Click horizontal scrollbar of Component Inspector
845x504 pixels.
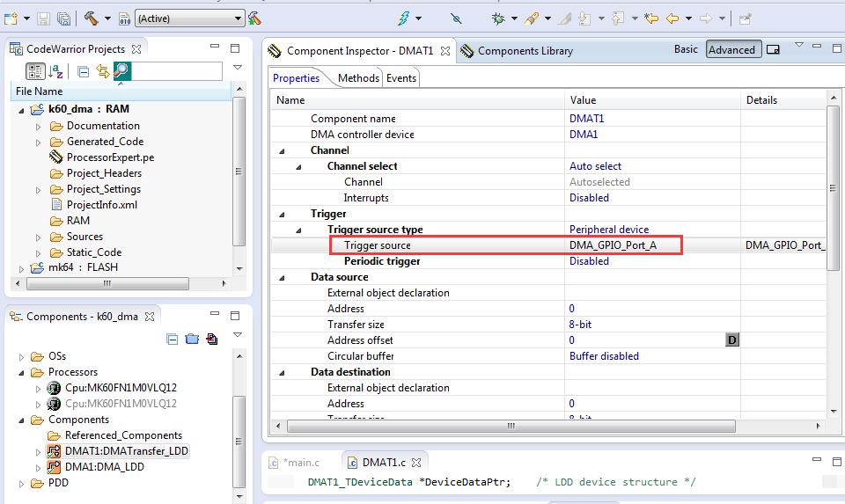(x=511, y=426)
